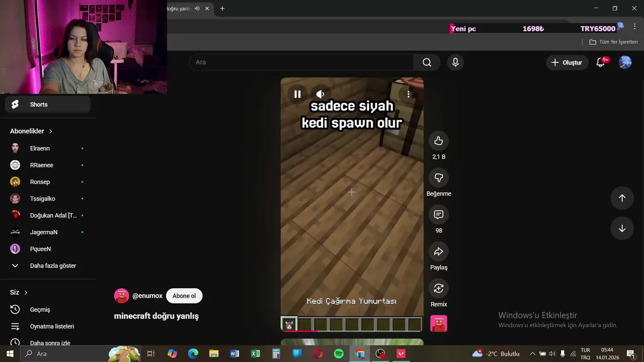
Task: Open the red channel avatar below Remix
Action: 439,323
